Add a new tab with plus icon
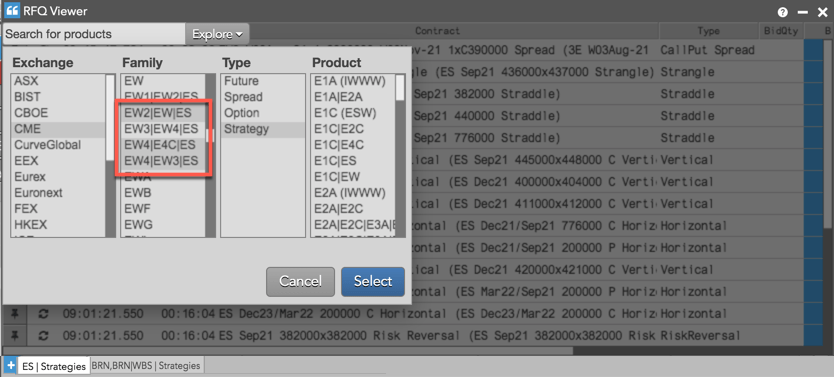The height and width of the screenshot is (377, 836). click(10, 366)
